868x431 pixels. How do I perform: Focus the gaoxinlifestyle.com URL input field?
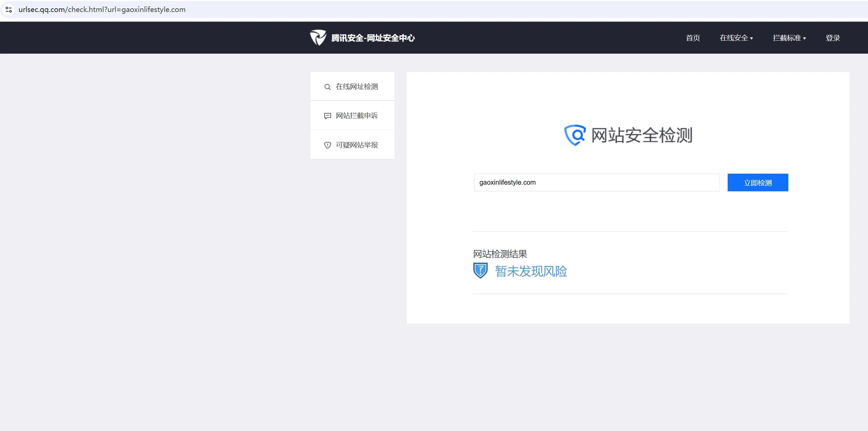[x=596, y=182]
